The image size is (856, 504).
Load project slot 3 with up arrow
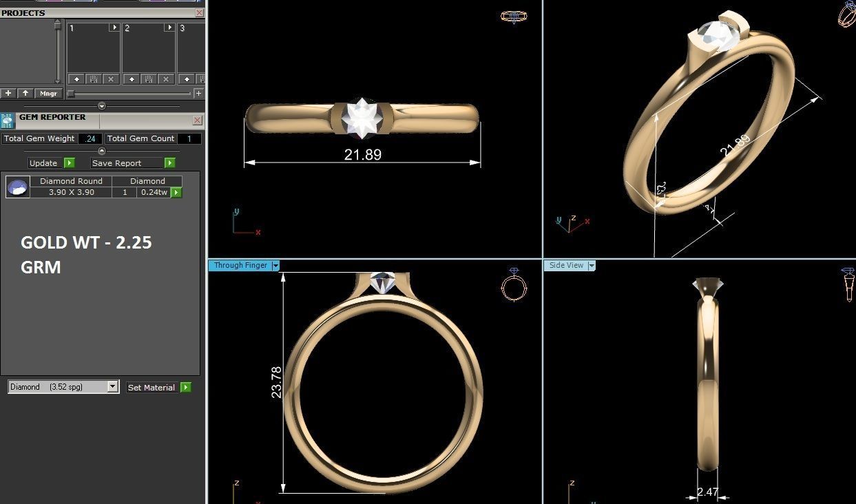187,79
